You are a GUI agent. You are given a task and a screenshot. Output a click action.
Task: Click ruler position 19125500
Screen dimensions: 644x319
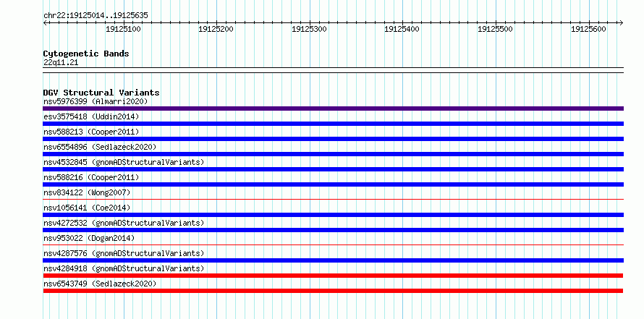[x=496, y=29]
